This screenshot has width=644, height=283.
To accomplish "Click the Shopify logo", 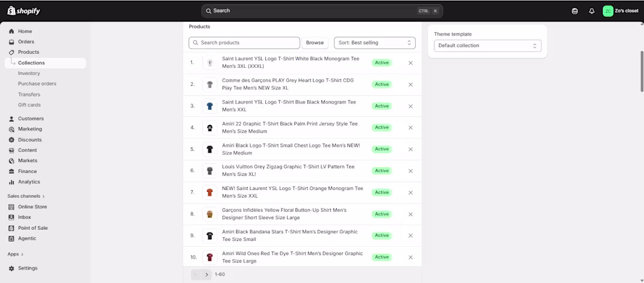I will [24, 11].
